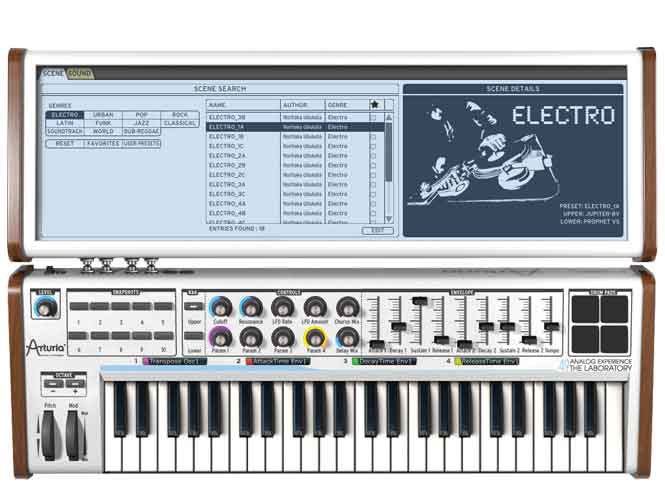Hit the top-right drum pad
The image size is (665, 486).
[614, 309]
